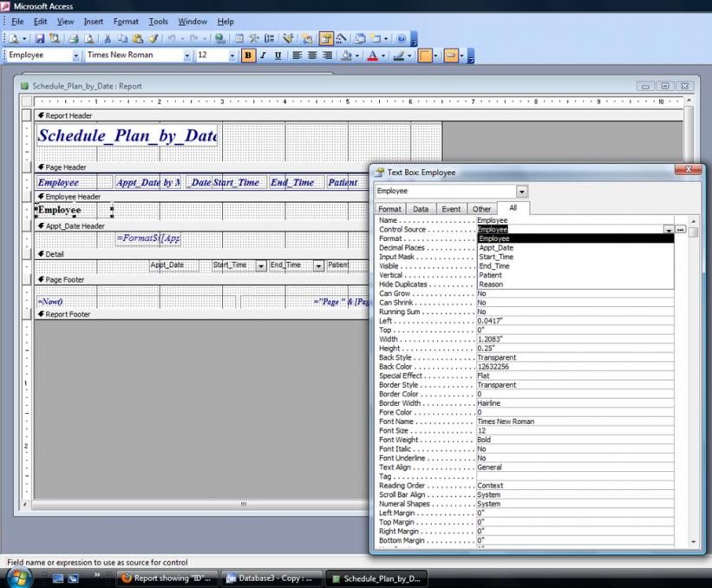Open the Field List from the toolbar
Image resolution: width=712 pixels, height=588 pixels.
[x=239, y=39]
